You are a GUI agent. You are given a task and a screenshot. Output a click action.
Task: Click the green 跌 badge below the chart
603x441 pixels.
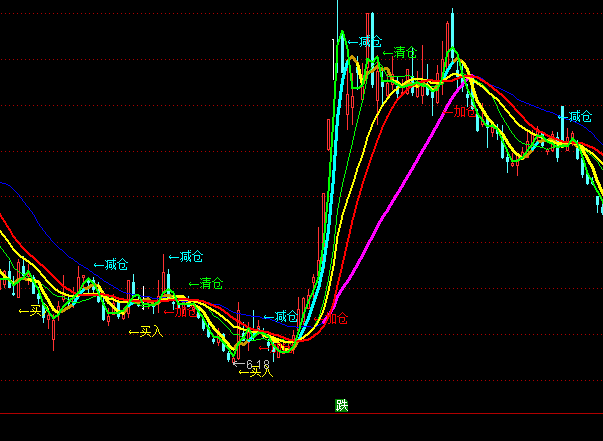(x=342, y=405)
